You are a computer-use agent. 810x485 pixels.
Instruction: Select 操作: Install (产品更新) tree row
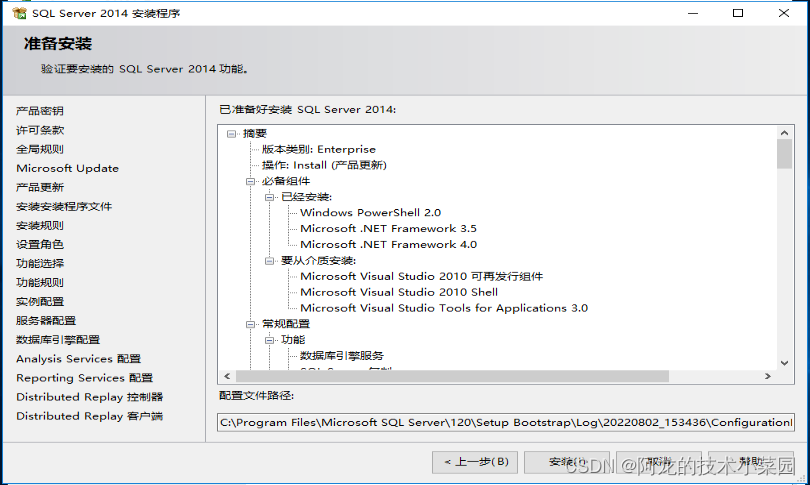coord(324,165)
